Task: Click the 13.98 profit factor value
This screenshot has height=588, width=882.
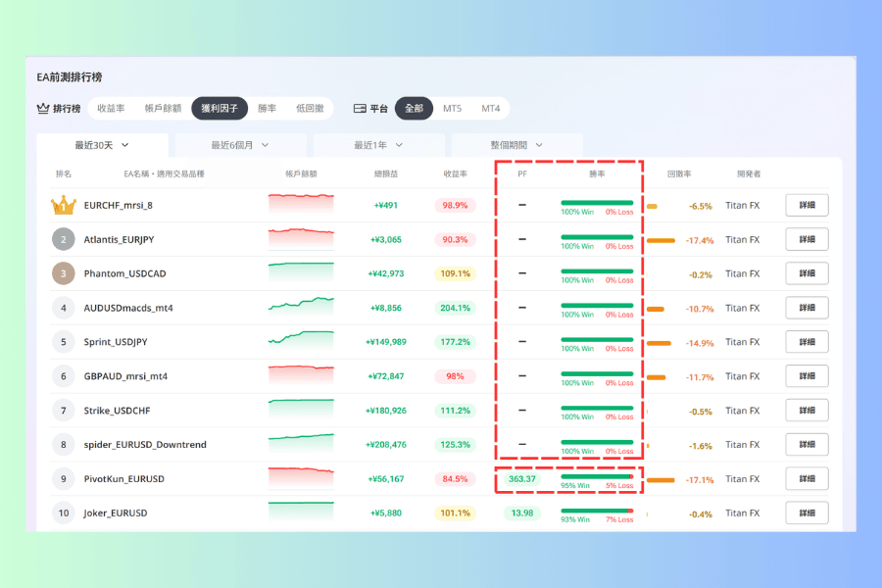Action: click(x=522, y=513)
